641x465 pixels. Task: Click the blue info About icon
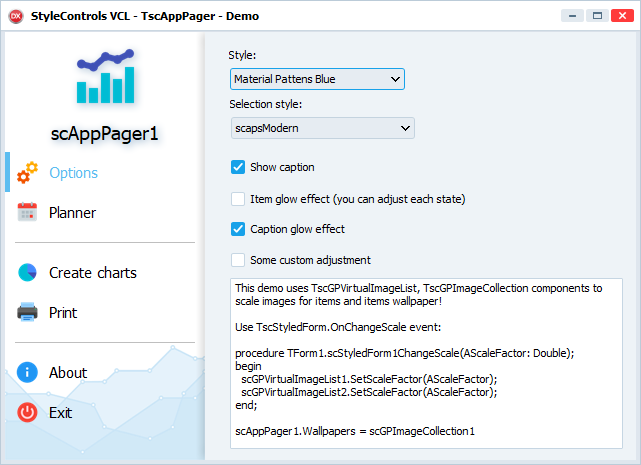[x=27, y=372]
